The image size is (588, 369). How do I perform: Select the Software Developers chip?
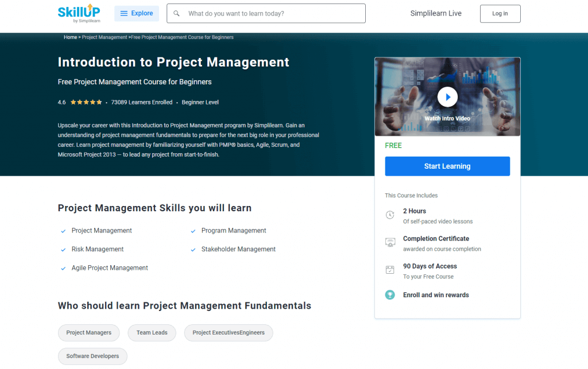click(92, 356)
